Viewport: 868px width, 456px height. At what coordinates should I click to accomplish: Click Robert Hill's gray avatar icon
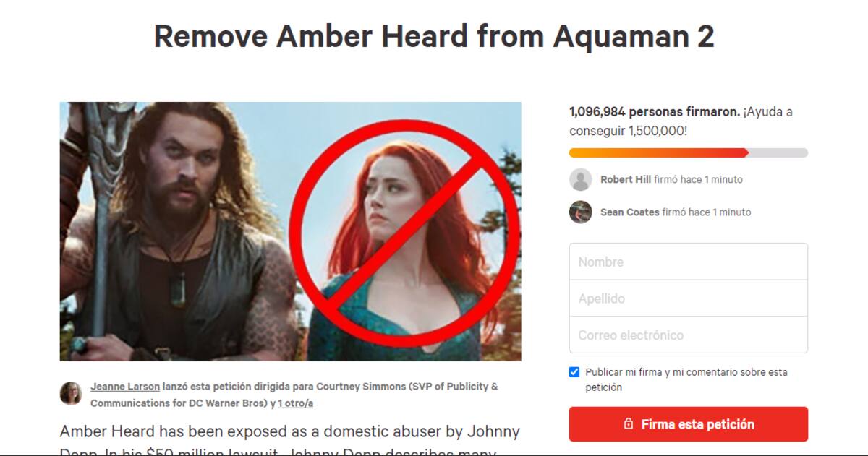[581, 179]
